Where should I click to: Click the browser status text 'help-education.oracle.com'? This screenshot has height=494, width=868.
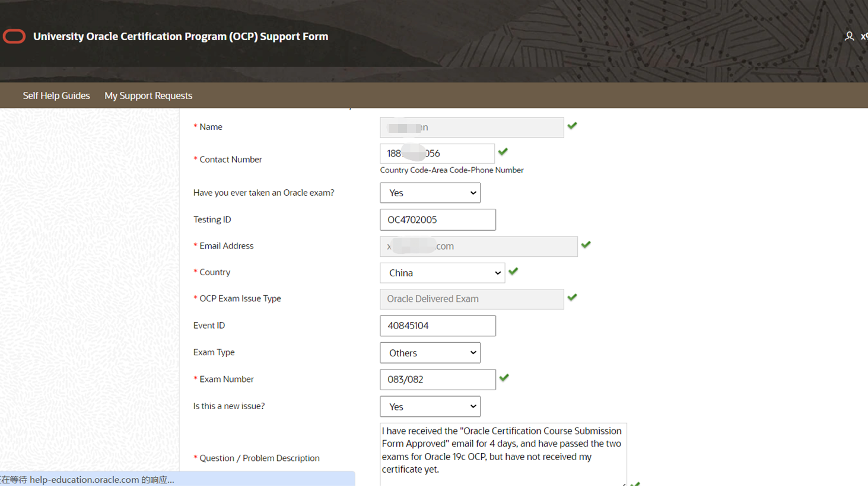(x=84, y=480)
